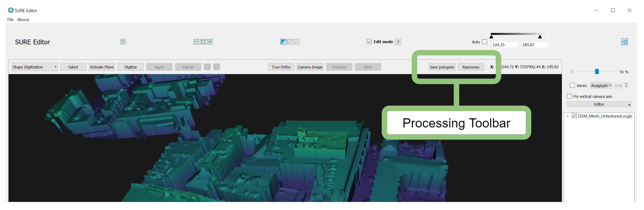Click the zoom in plus view icon
Viewport: 644px width, 210px height.
click(210, 42)
